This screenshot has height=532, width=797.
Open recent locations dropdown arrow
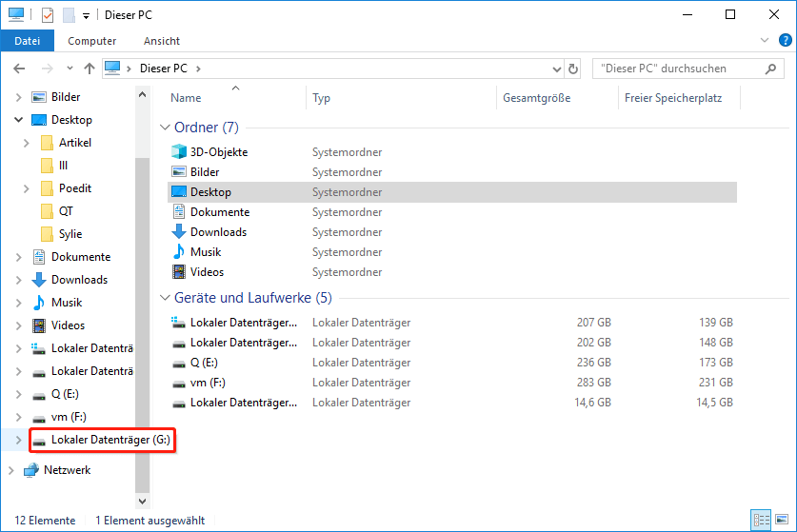(x=70, y=69)
